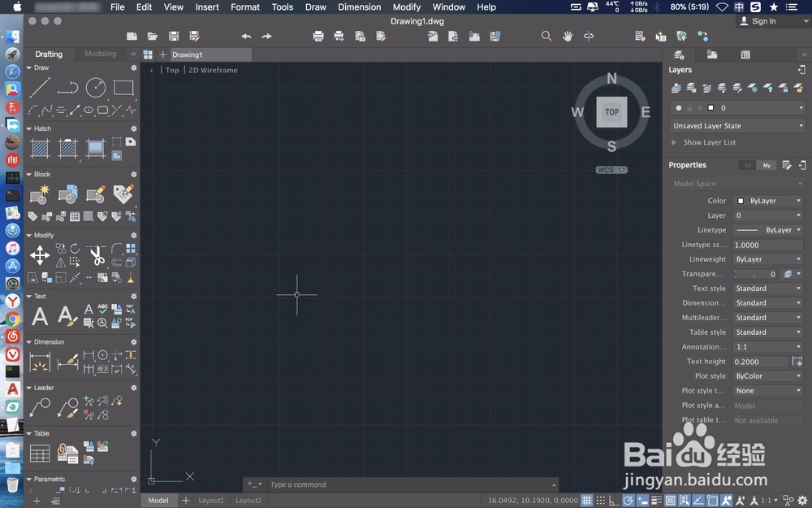Image resolution: width=812 pixels, height=508 pixels.
Task: Select the Move tool in Modify panel
Action: tap(39, 255)
